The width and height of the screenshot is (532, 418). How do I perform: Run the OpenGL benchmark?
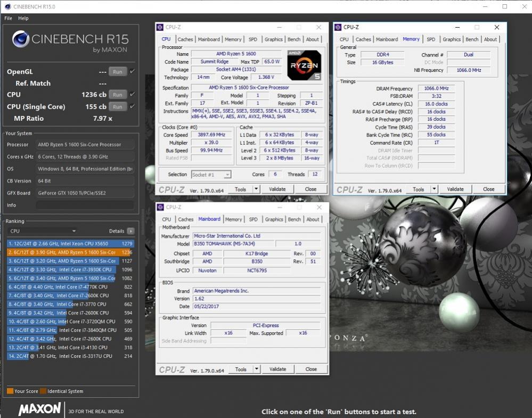coord(117,71)
